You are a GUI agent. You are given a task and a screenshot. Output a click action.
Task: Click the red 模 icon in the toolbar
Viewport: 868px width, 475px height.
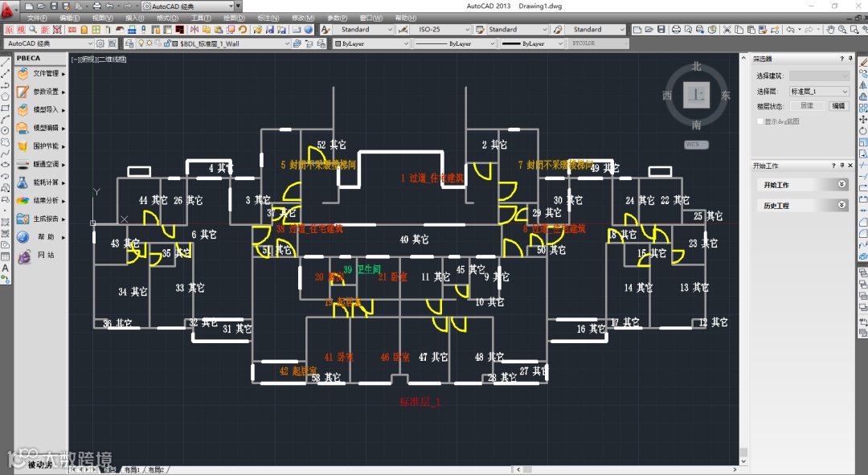coord(22,30)
